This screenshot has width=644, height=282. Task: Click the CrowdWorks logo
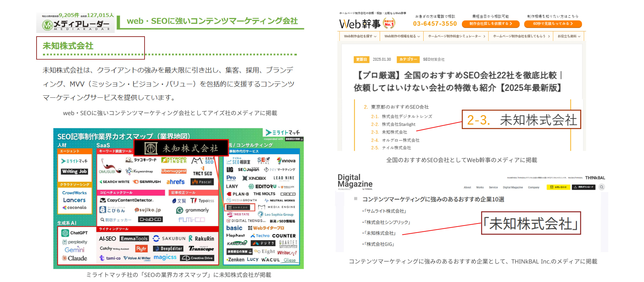74,193
